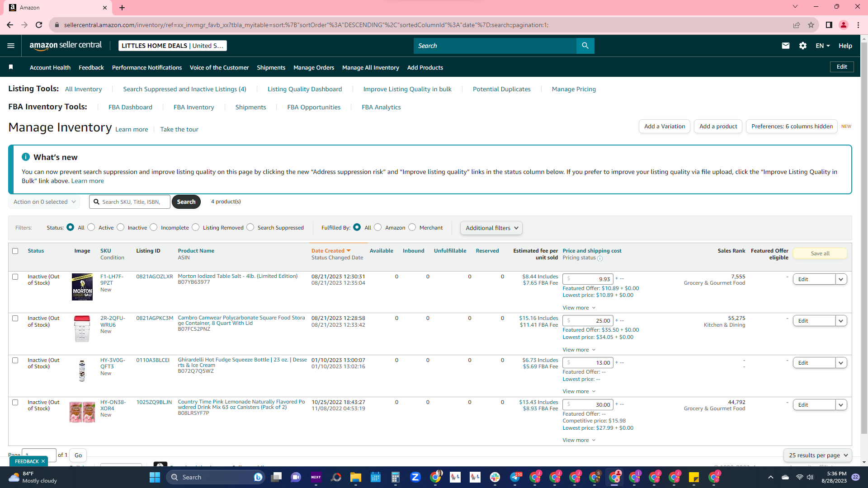Viewport: 868px width, 488px height.
Task: Open the settings gear icon
Action: (x=803, y=46)
